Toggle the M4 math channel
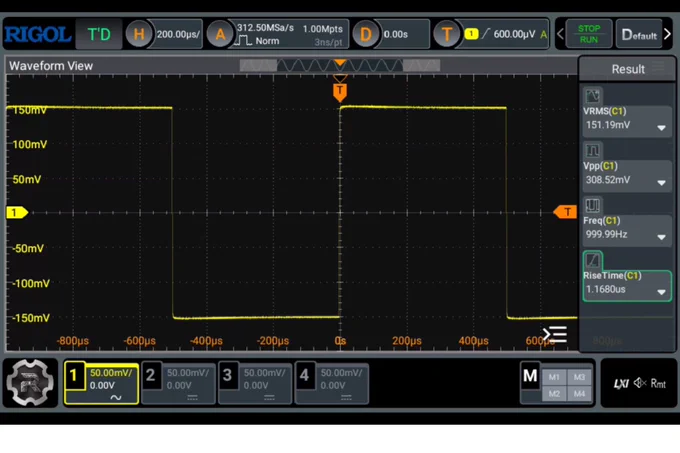This screenshot has width=680, height=453. (x=579, y=394)
